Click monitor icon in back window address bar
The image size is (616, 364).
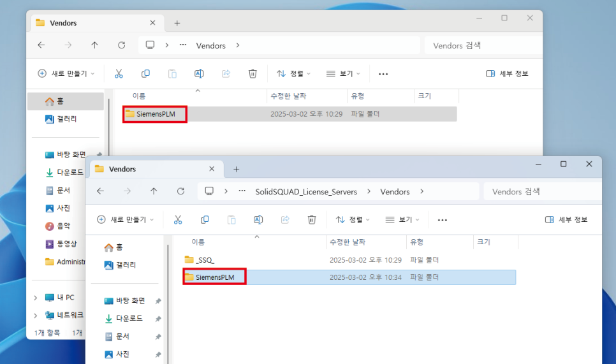[x=150, y=45]
